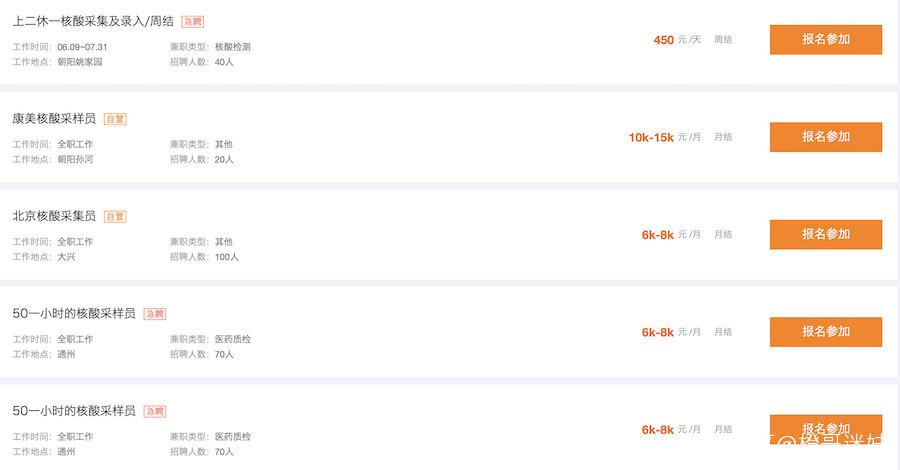This screenshot has height=470, width=900.
Task: Open the 康美核酸采样员 job title
Action: click(x=54, y=119)
